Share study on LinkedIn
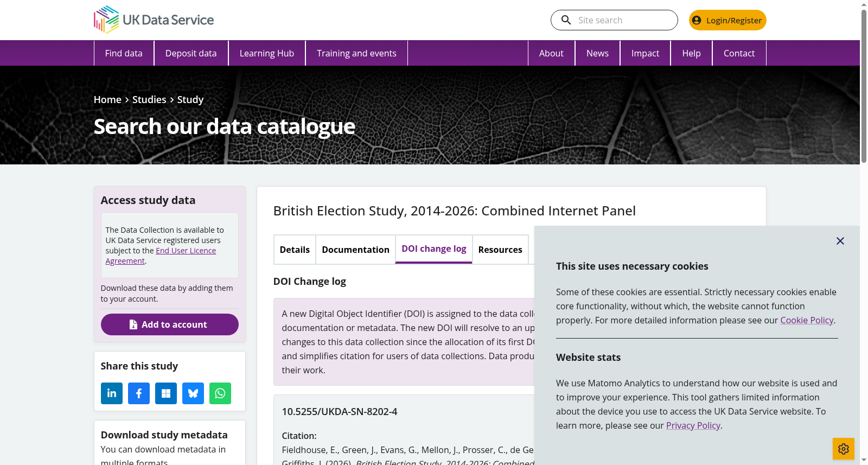Image resolution: width=868 pixels, height=465 pixels. click(x=112, y=393)
